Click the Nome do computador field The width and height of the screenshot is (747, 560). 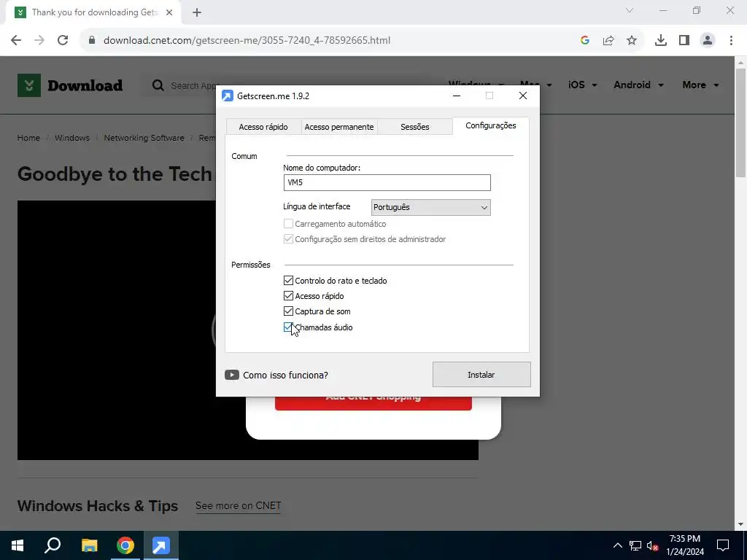pyautogui.click(x=387, y=182)
